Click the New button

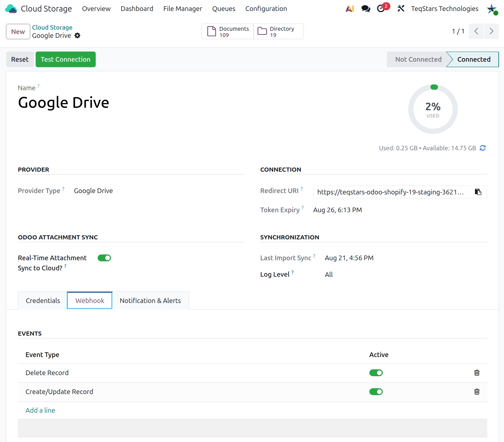[18, 32]
